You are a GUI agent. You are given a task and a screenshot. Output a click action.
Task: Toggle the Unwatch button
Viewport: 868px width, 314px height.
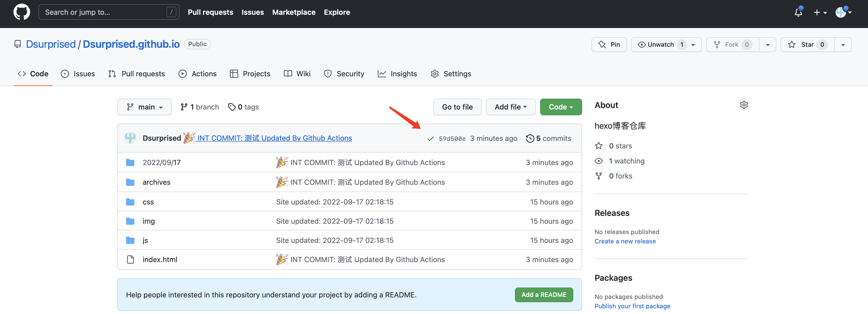coord(660,45)
